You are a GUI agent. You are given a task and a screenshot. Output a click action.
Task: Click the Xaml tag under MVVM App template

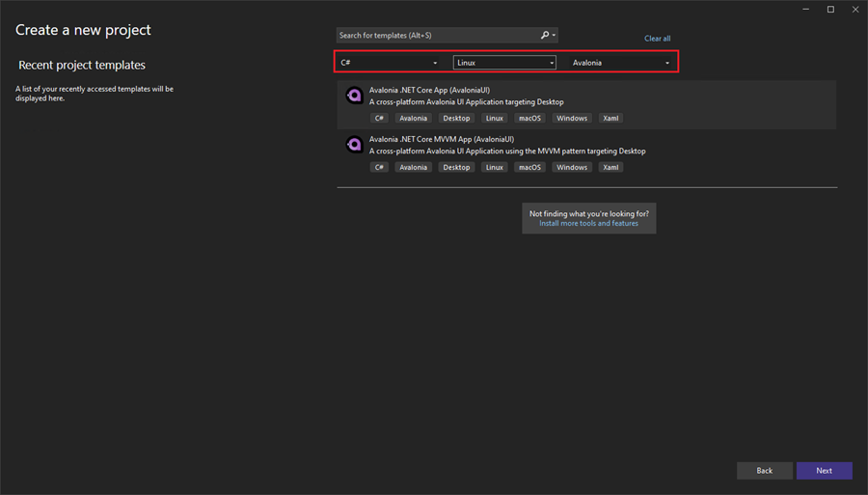click(610, 167)
